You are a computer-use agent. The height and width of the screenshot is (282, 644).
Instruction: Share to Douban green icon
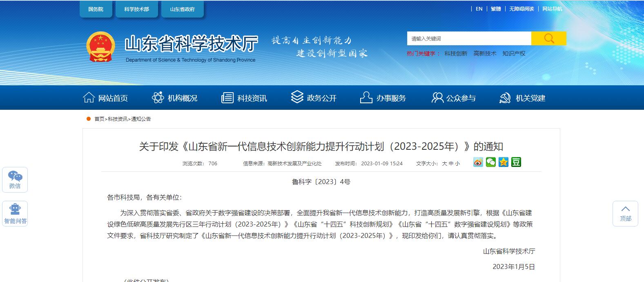pyautogui.click(x=516, y=162)
